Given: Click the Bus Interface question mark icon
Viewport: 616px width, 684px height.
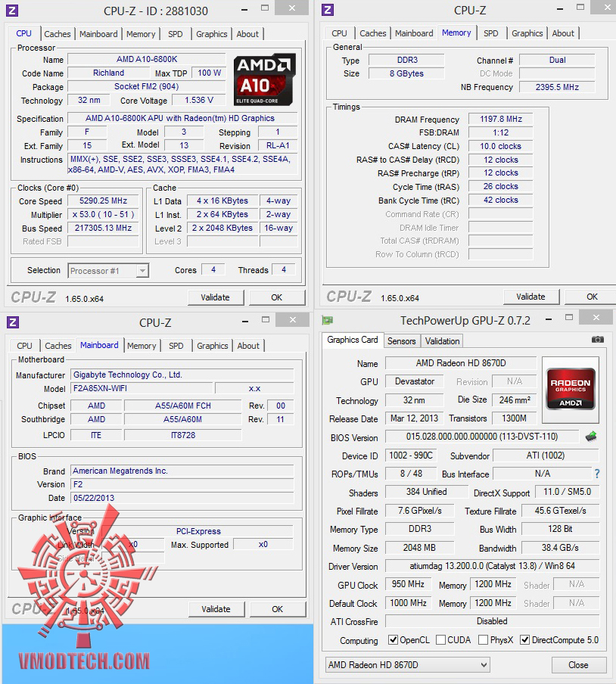Looking at the screenshot, I should coord(596,474).
